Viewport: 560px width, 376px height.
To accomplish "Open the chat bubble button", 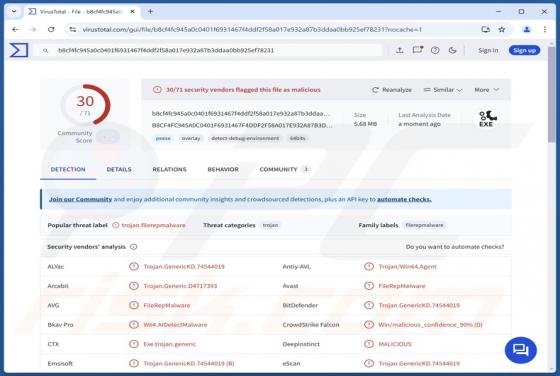I will [x=520, y=350].
